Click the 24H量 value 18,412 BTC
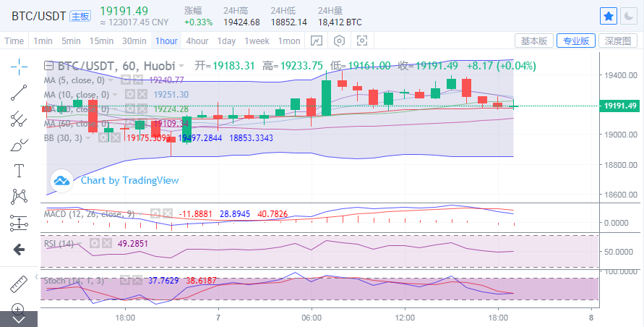This screenshot has width=644, height=327. [340, 22]
